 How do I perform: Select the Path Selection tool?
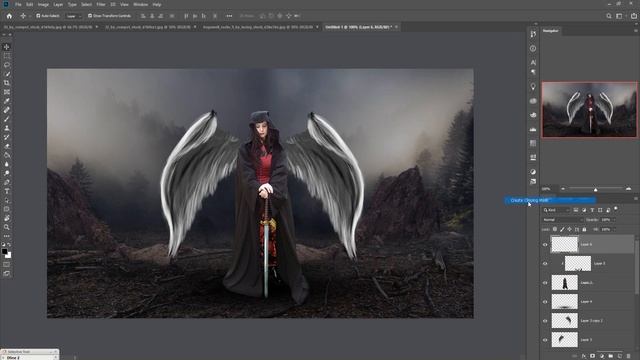pyautogui.click(x=7, y=200)
